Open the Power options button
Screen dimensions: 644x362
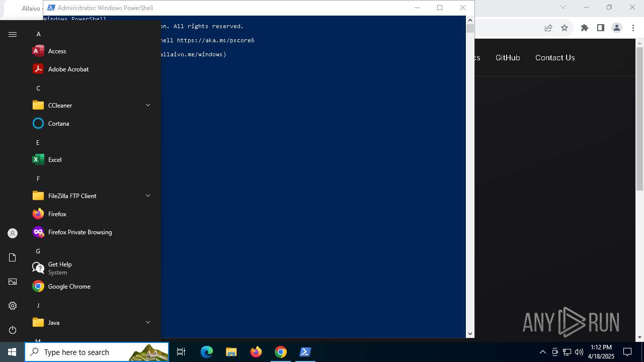point(13,330)
